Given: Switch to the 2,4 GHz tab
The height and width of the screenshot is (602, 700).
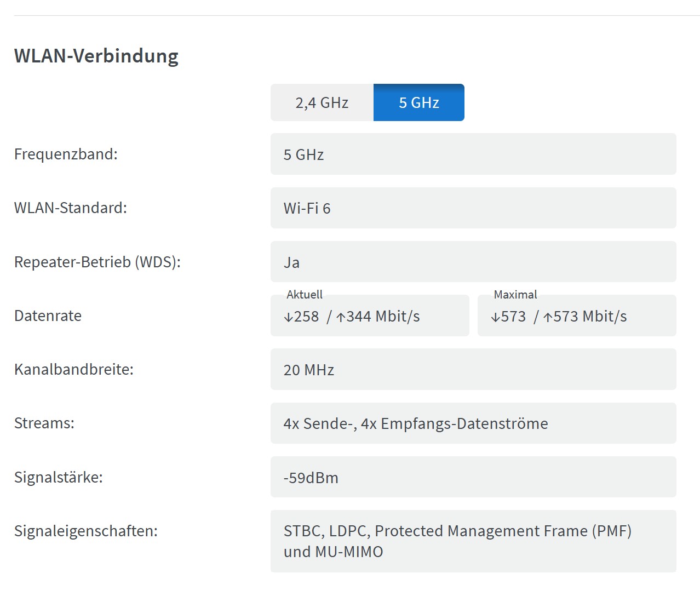Looking at the screenshot, I should (x=322, y=102).
